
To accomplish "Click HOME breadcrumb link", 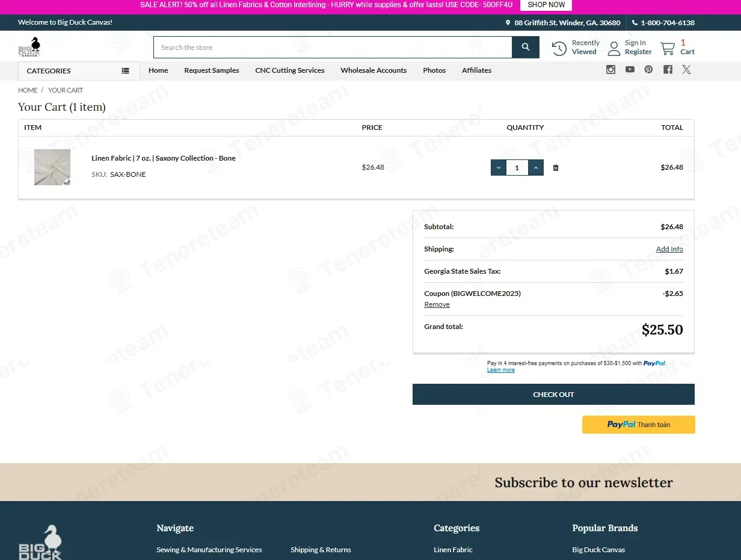I will (x=28, y=90).
